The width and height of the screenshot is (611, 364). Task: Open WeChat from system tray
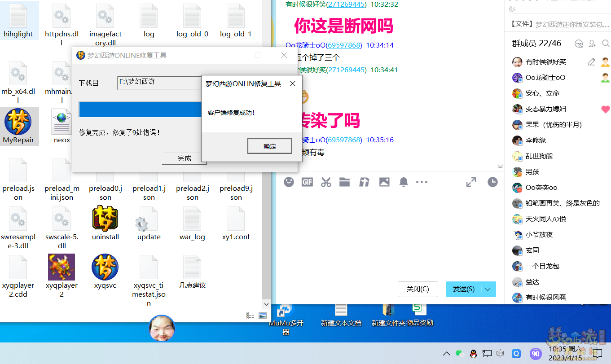click(x=459, y=354)
